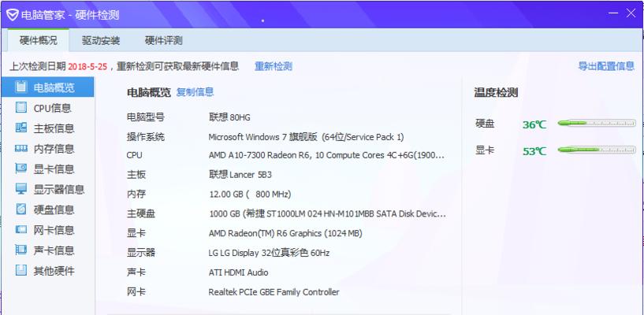Click the 操作系统 label
The image size is (644, 315).
click(x=145, y=137)
